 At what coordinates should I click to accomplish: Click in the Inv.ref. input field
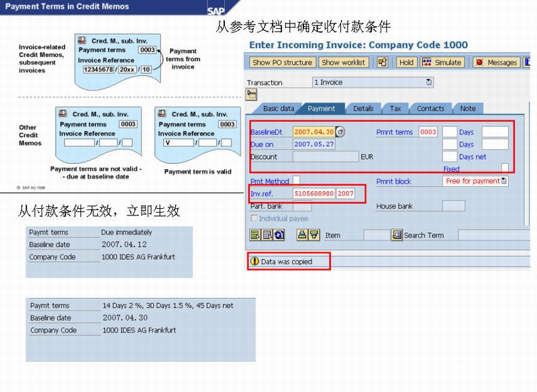pyautogui.click(x=314, y=193)
